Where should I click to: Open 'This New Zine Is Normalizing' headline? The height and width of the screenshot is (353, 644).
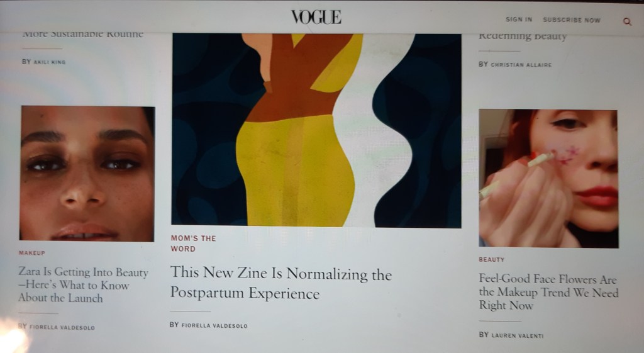click(281, 283)
